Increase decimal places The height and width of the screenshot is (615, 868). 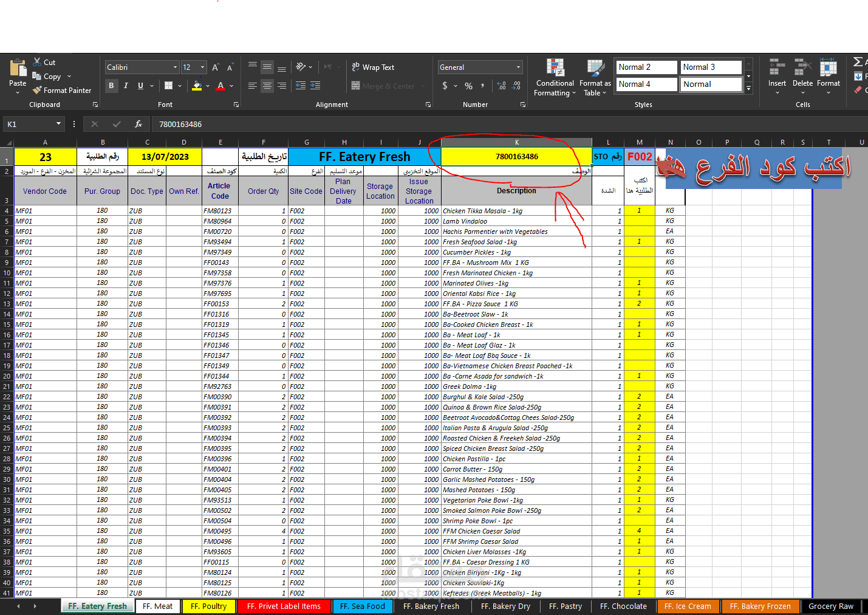(501, 86)
